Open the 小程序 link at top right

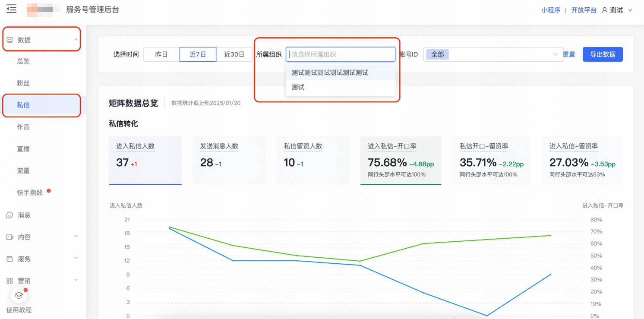pyautogui.click(x=551, y=9)
